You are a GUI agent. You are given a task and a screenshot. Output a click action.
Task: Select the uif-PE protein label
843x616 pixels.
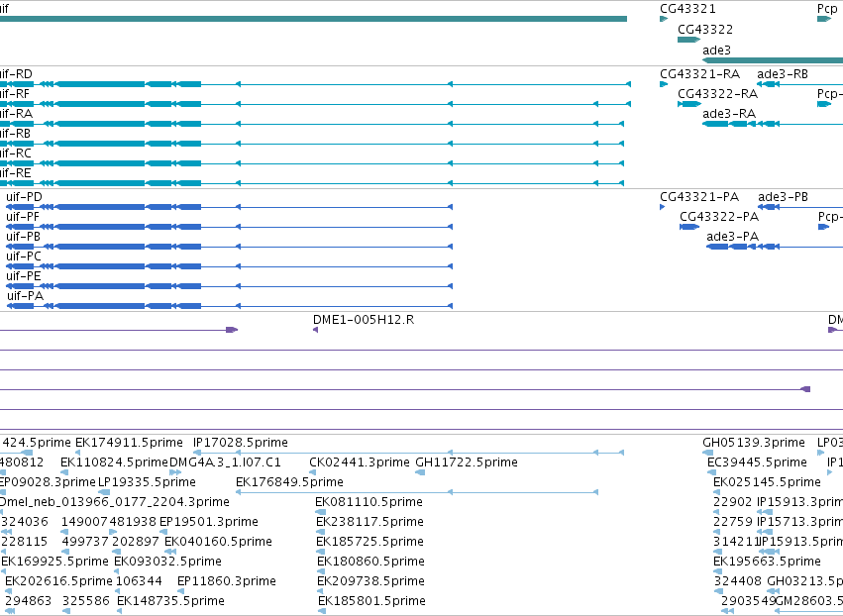[x=24, y=276]
